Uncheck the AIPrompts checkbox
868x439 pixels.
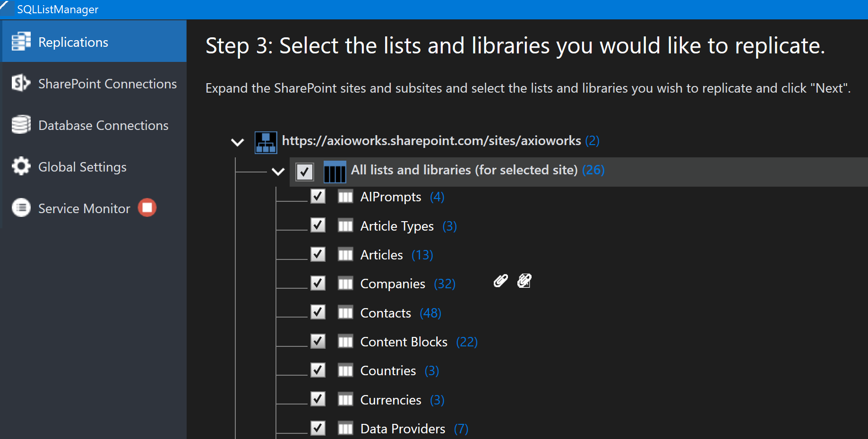tap(318, 196)
